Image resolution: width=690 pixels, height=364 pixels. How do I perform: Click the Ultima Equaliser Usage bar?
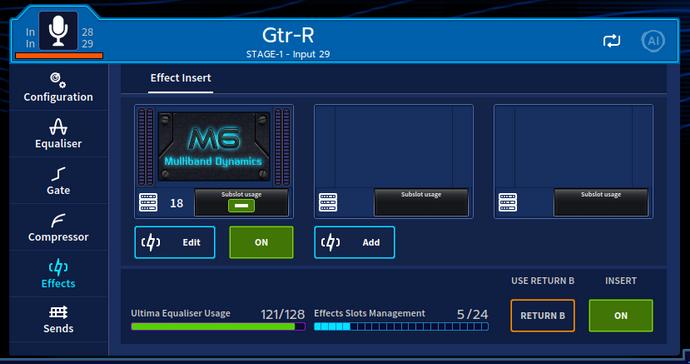218,327
